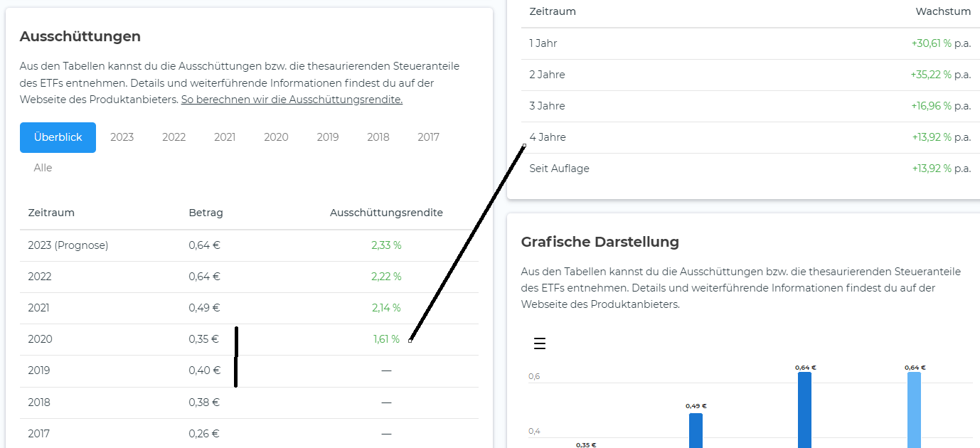Screen dimensions: 980x448
Task: Open the chart hamburger menu icon
Action: click(x=540, y=344)
